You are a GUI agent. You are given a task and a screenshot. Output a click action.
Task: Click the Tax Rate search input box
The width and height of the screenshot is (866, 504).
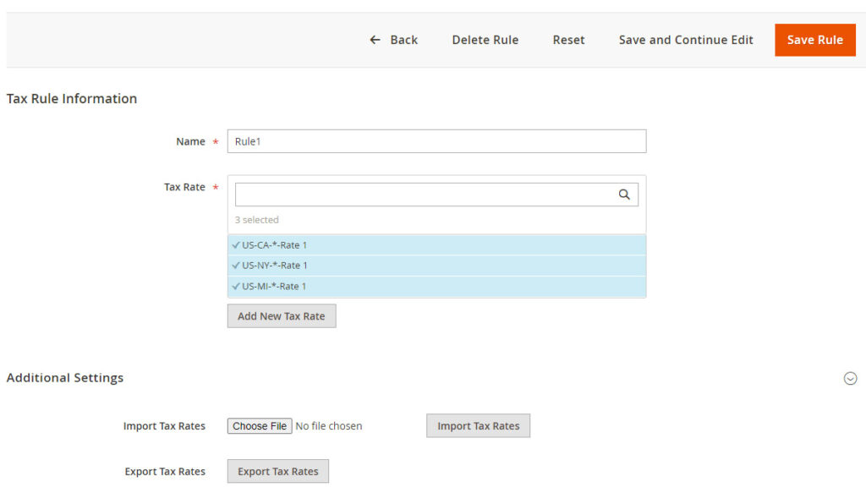click(423, 194)
